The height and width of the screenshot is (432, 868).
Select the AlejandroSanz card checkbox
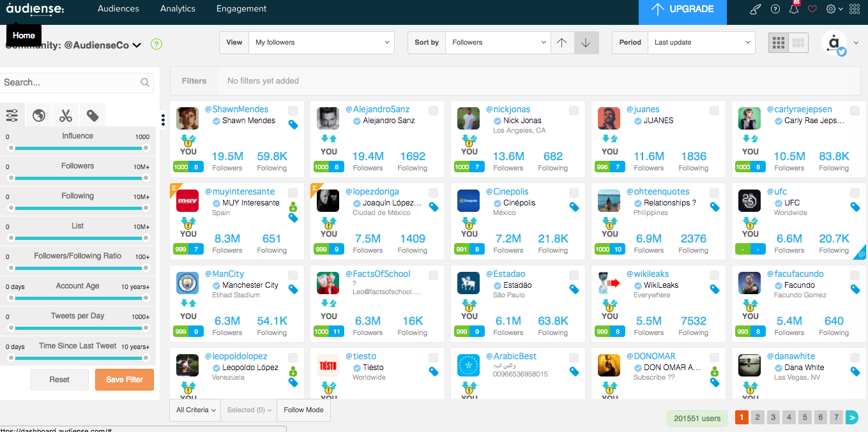pos(433,111)
